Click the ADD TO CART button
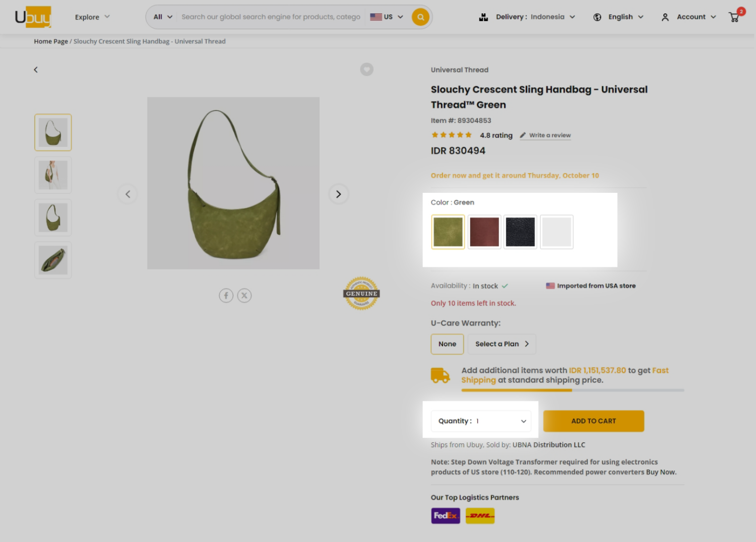Viewport: 756px width, 542px height. (x=593, y=421)
